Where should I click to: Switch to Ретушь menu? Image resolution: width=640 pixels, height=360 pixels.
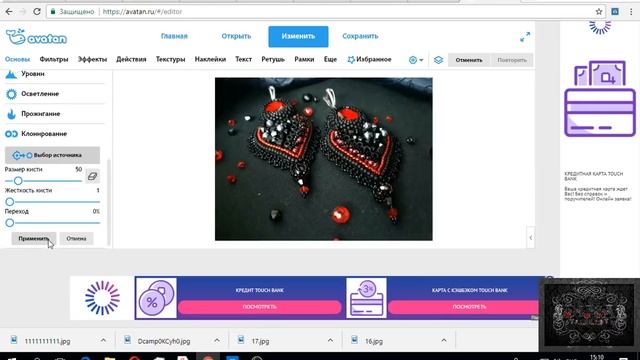coord(273,59)
